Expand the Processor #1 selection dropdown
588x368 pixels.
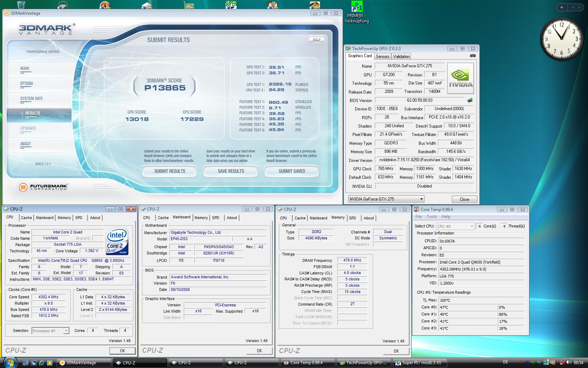point(66,331)
